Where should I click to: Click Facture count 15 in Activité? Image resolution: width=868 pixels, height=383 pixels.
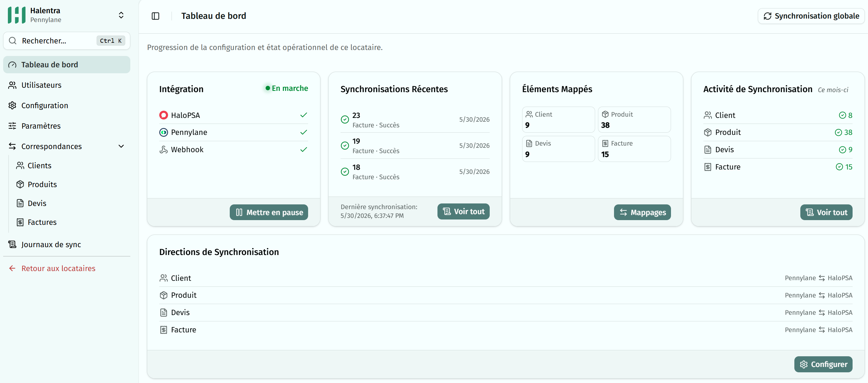tap(844, 167)
